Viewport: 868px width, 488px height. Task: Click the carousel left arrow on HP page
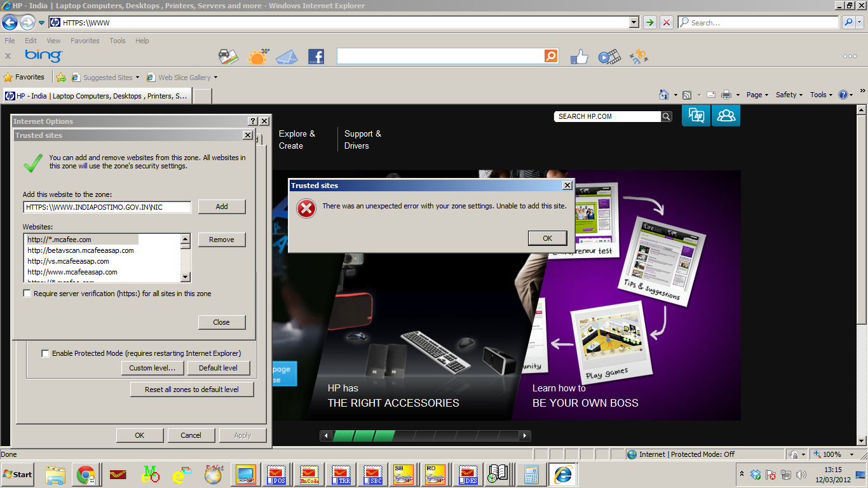[327, 435]
